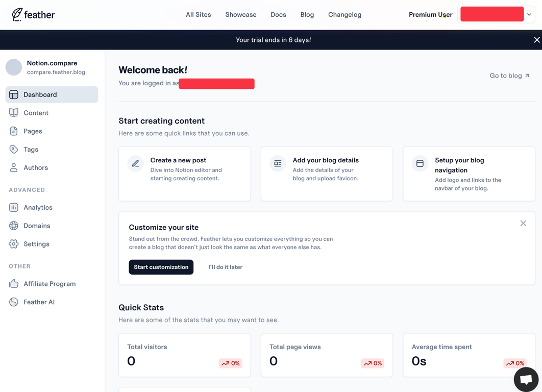Click the 0% badge in Total visitors
Image resolution: width=542 pixels, height=392 pixels.
(x=231, y=363)
